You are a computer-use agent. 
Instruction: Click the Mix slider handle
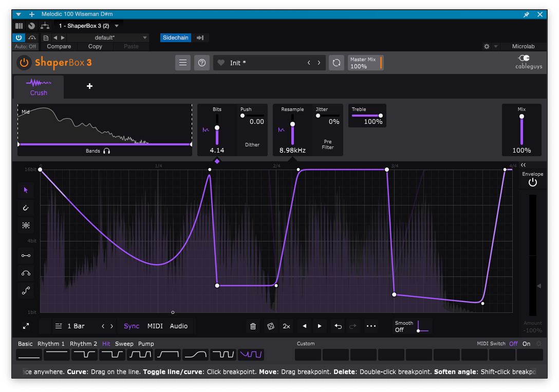(x=521, y=117)
